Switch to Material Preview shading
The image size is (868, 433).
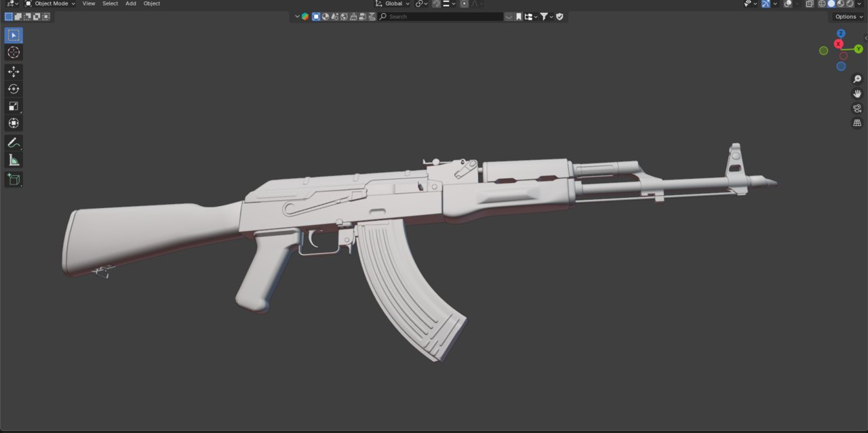point(840,3)
